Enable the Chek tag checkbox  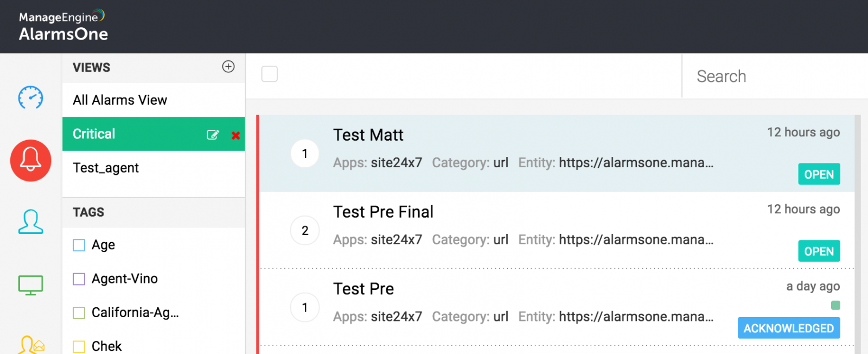click(x=79, y=346)
